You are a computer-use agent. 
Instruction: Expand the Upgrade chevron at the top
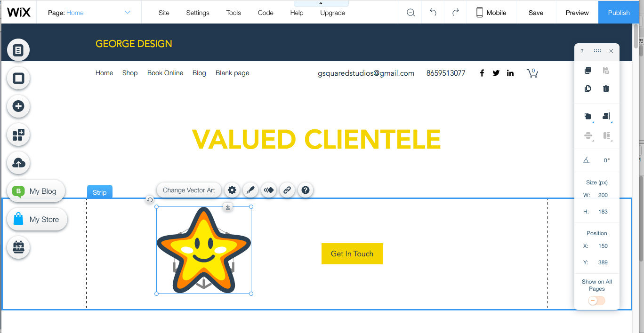[321, 3]
